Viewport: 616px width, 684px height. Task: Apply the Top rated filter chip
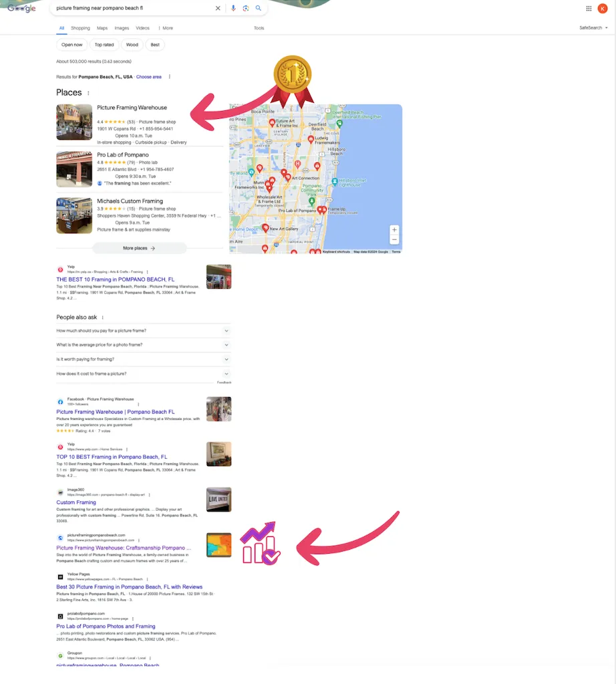click(x=104, y=45)
